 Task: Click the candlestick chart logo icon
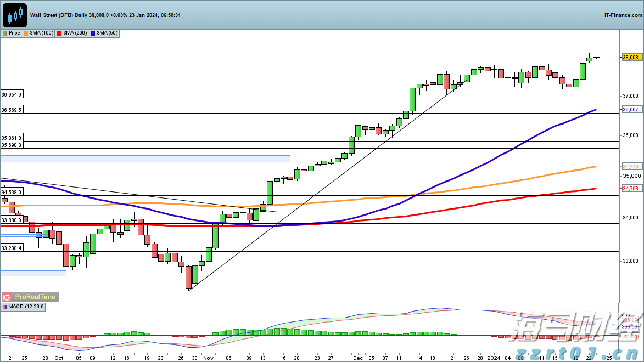coord(14,15)
